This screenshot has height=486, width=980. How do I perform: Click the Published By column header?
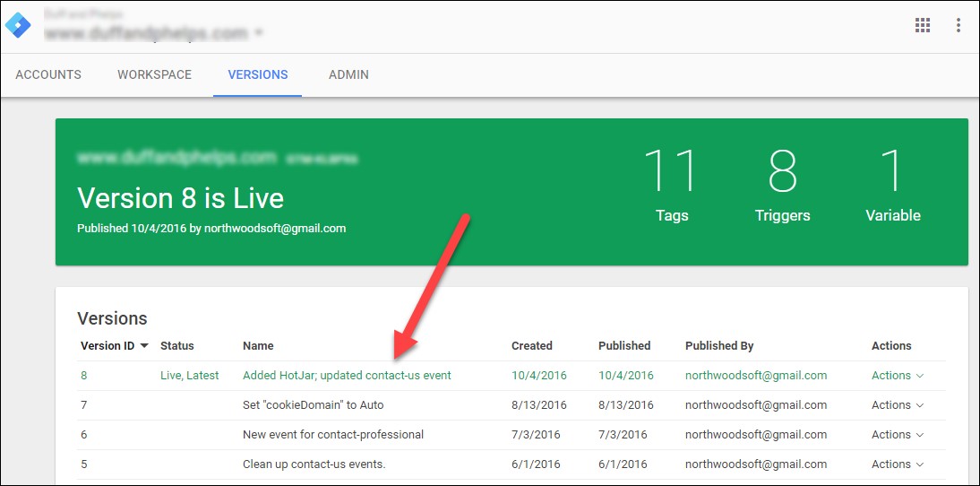click(x=719, y=345)
